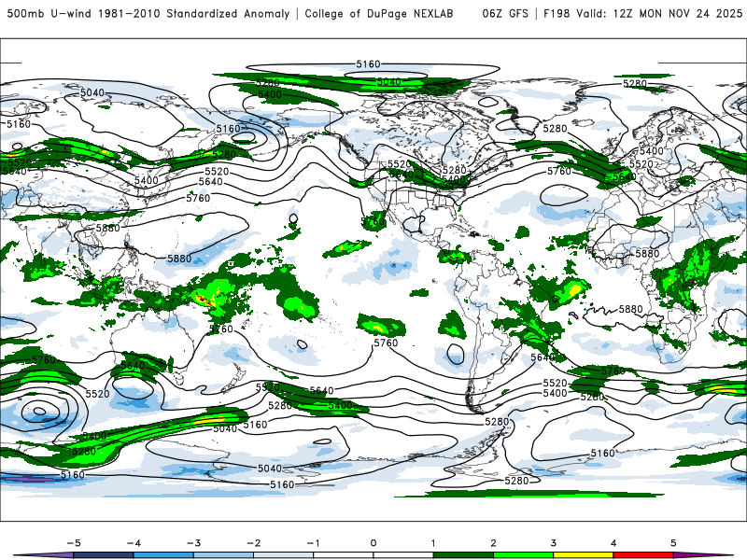Click the "2" colorbar tick label
Viewport: 747px width, 560px height.
click(494, 543)
